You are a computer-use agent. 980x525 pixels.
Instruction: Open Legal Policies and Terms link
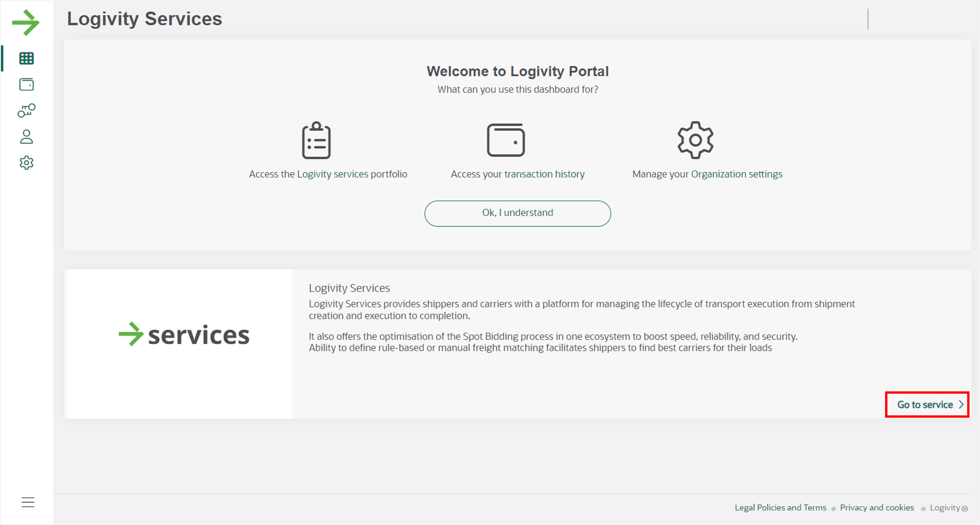781,508
